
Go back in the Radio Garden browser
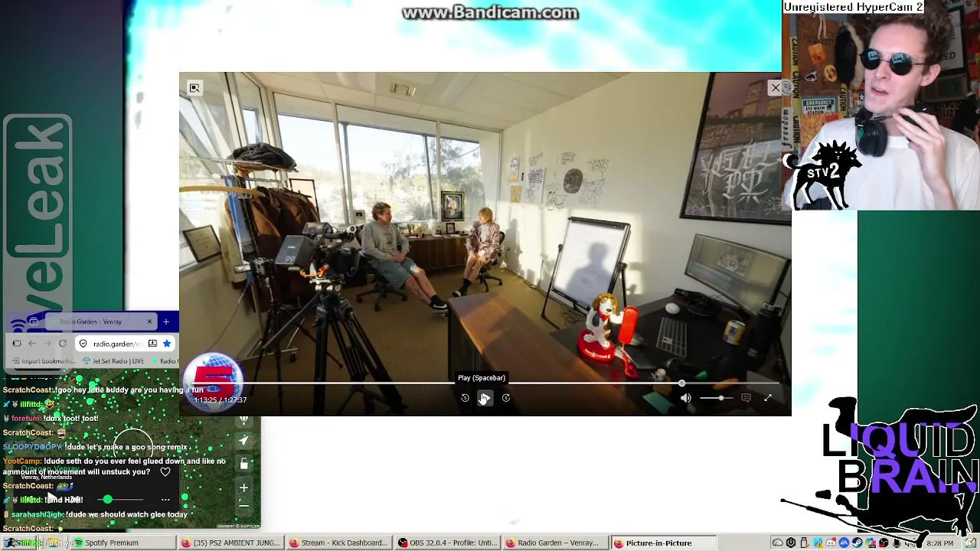coord(31,344)
